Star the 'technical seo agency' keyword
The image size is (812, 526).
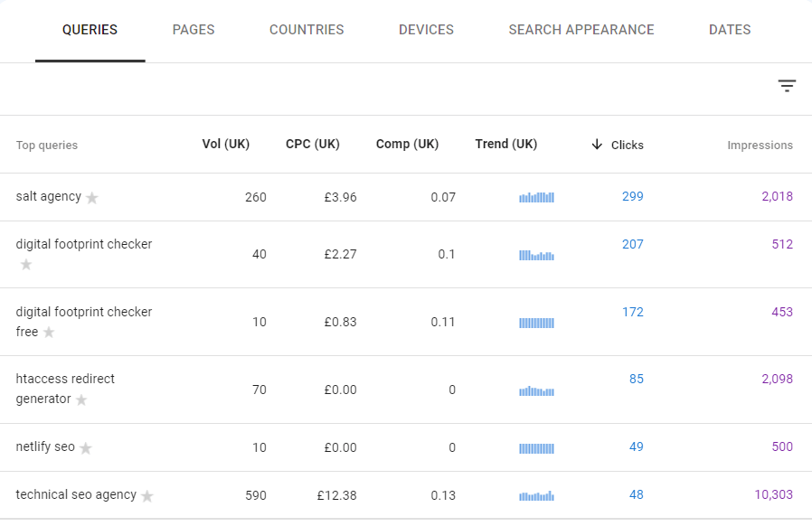click(147, 496)
